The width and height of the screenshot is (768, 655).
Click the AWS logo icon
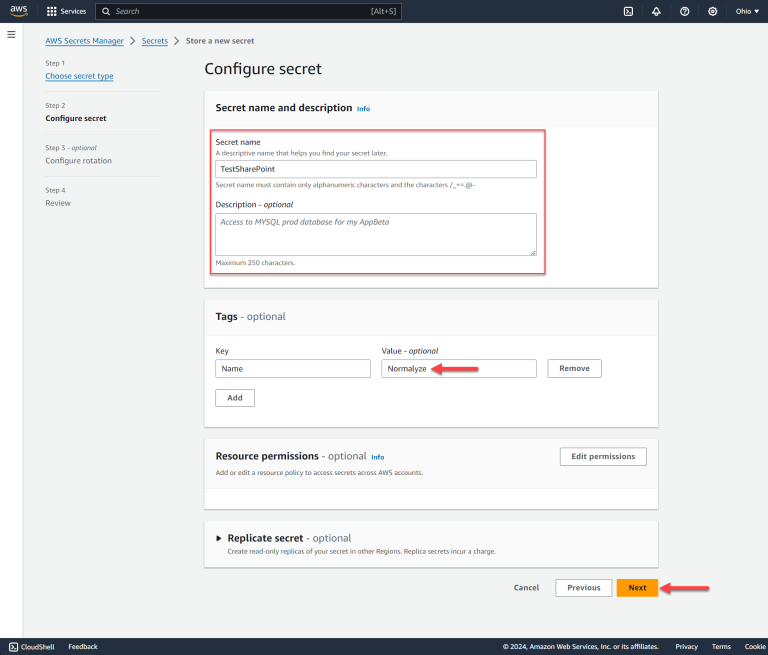pos(19,11)
